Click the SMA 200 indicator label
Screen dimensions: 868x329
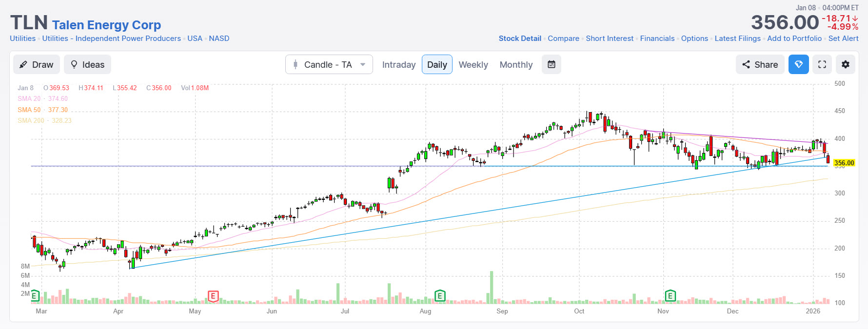[x=31, y=120]
